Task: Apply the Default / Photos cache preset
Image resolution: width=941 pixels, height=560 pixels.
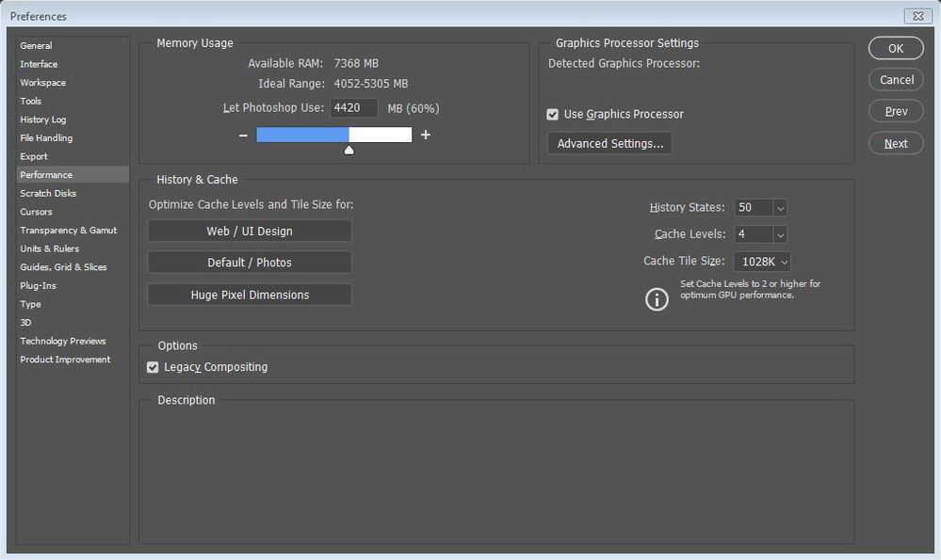Action: tap(250, 263)
